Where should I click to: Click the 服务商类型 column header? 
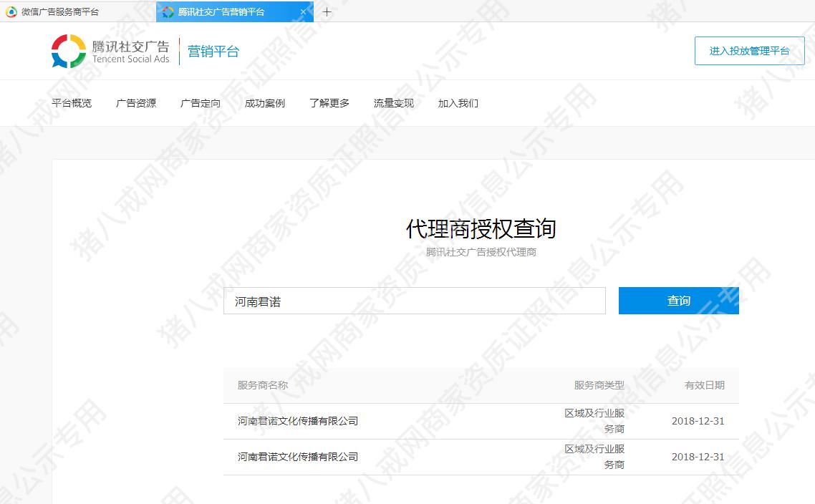pos(599,385)
